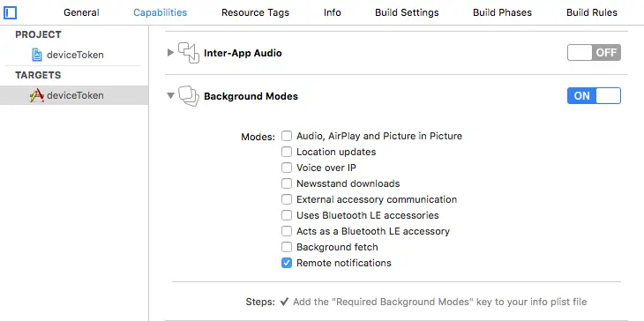The height and width of the screenshot is (321, 644).
Task: Click the Background Modes capability icon
Action: click(x=189, y=96)
